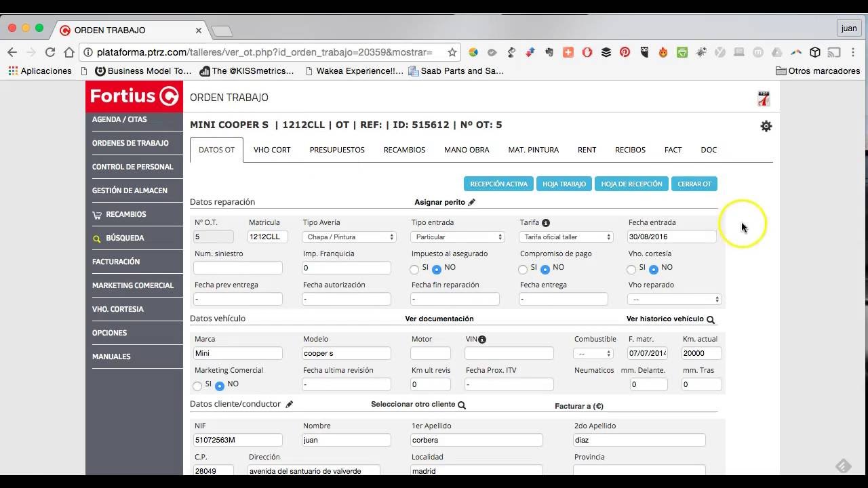Click the Tarifa info icon
868x488 pixels.
546,222
